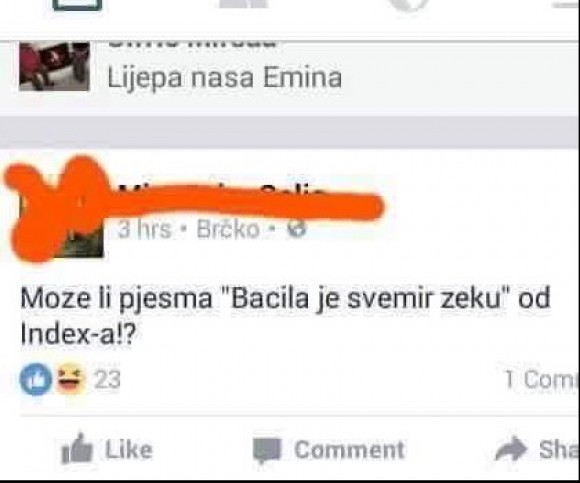This screenshot has width=580, height=483.
Task: Click the Comment speech bubble icon
Action: click(267, 450)
